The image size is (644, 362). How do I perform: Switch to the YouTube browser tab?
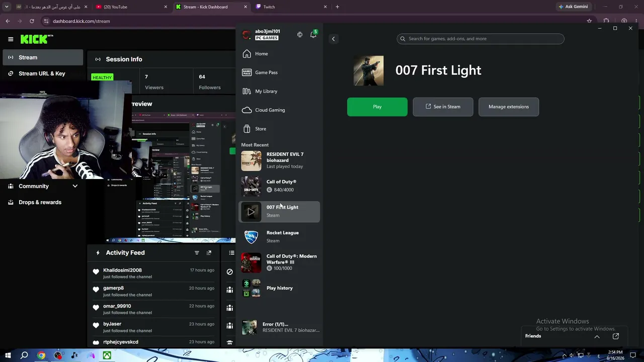[131, 7]
